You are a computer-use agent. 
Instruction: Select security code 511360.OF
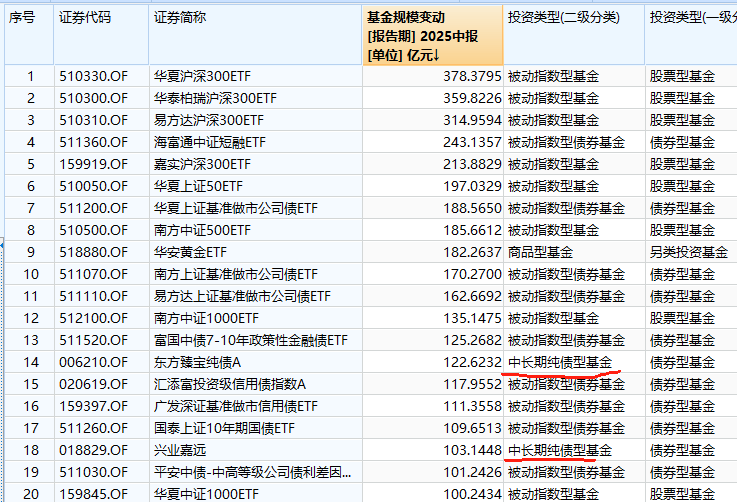point(94,142)
